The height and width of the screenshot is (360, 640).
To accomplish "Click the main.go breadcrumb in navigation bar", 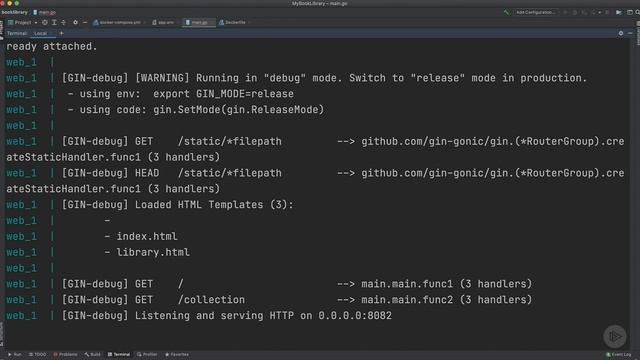I will click(x=44, y=12).
